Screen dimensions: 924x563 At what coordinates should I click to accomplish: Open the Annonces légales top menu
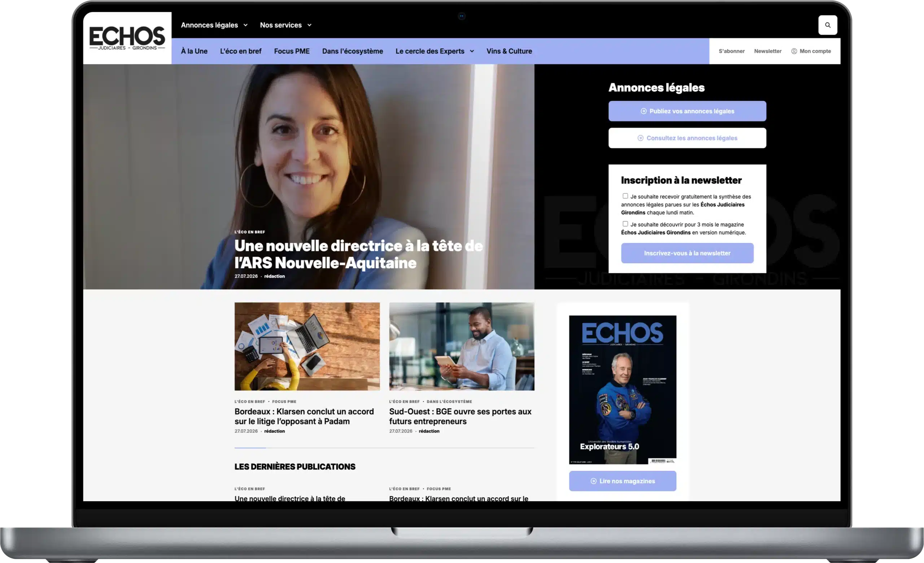(209, 25)
